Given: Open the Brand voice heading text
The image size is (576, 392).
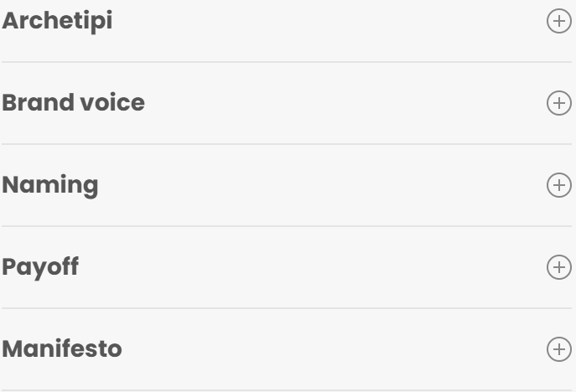Looking at the screenshot, I should click(72, 103).
